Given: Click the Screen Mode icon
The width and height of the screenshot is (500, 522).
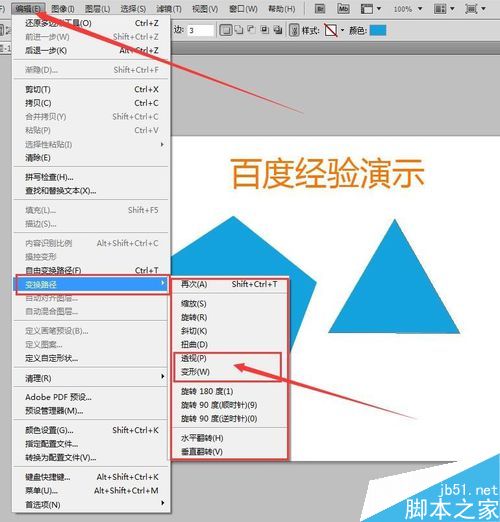Looking at the screenshot, I should [x=471, y=9].
